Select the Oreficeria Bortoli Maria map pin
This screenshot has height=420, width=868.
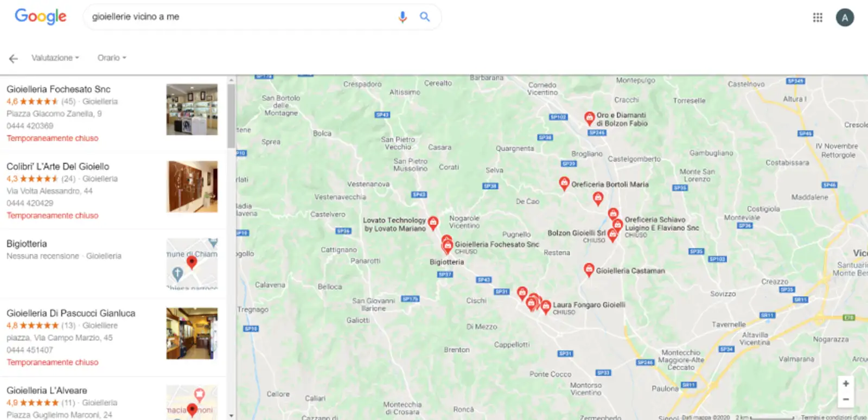(x=564, y=183)
